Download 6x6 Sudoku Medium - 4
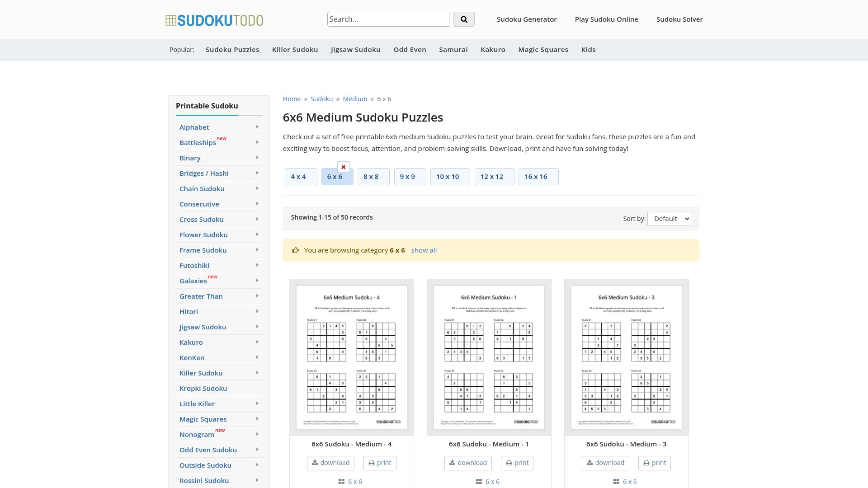 330,463
